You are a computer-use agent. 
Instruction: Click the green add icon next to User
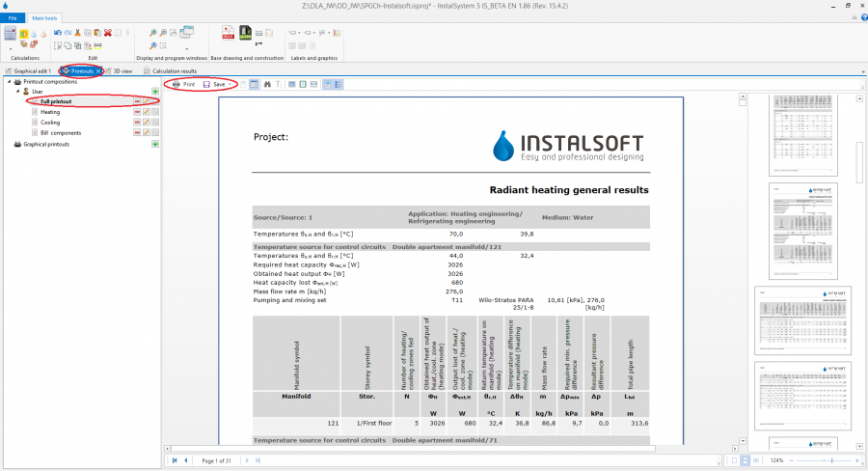[155, 92]
